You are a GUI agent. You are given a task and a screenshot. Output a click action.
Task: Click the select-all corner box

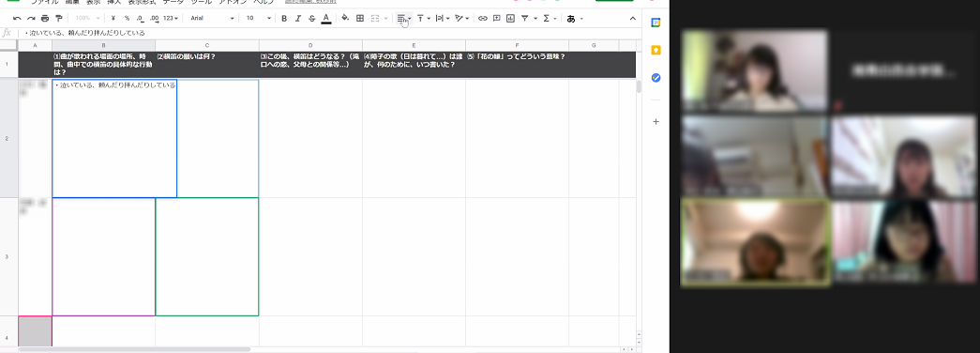[x=8, y=46]
